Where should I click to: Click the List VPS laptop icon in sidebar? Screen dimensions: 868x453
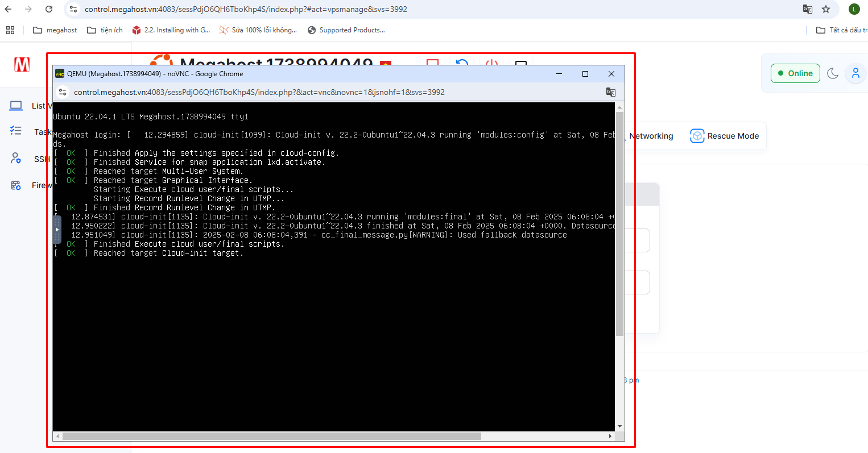click(16, 106)
